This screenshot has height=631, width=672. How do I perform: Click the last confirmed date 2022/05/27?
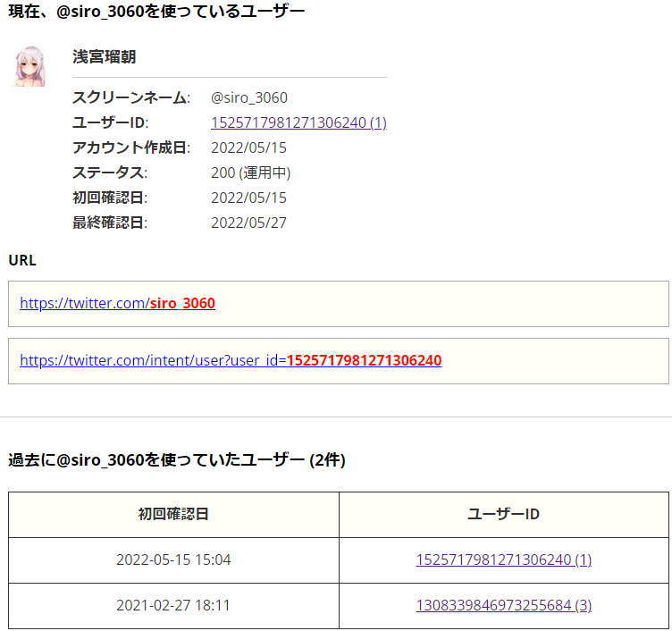coord(248,223)
